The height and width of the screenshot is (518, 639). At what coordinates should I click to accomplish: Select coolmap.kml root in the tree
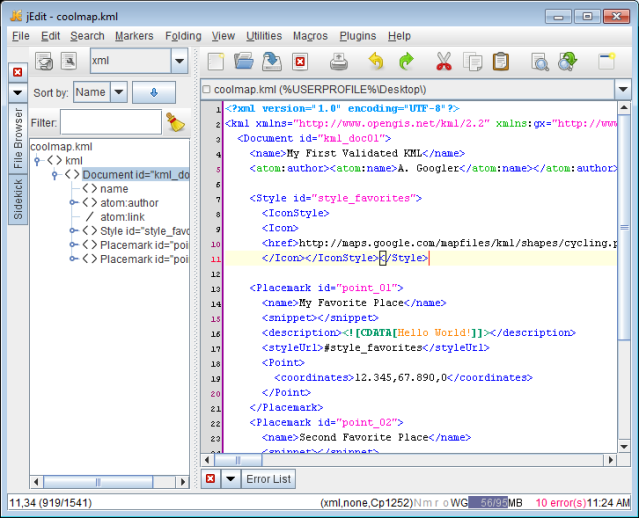pyautogui.click(x=61, y=146)
